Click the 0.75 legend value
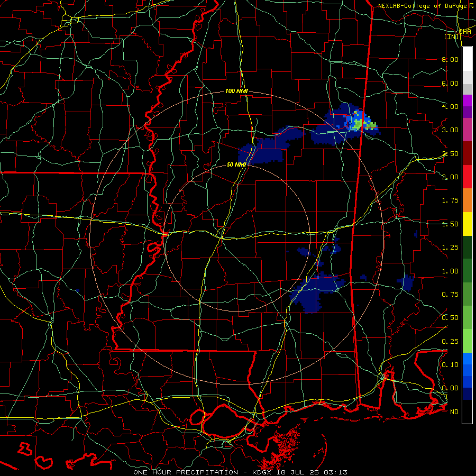Viewport: 476px width, 476px height. pyautogui.click(x=450, y=295)
